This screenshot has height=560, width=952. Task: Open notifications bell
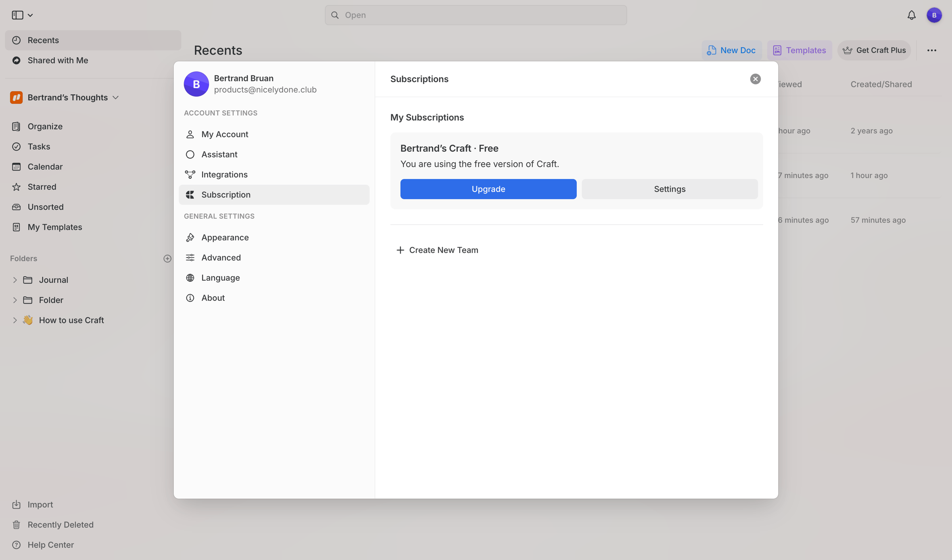(912, 15)
